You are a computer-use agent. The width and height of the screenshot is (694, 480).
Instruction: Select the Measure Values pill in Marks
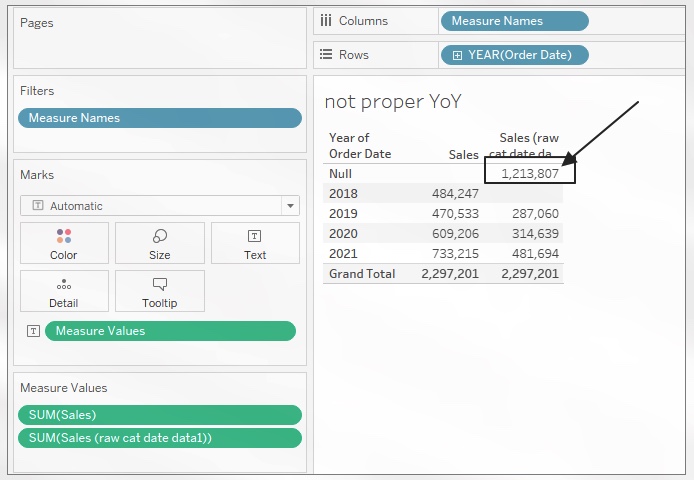tap(170, 331)
